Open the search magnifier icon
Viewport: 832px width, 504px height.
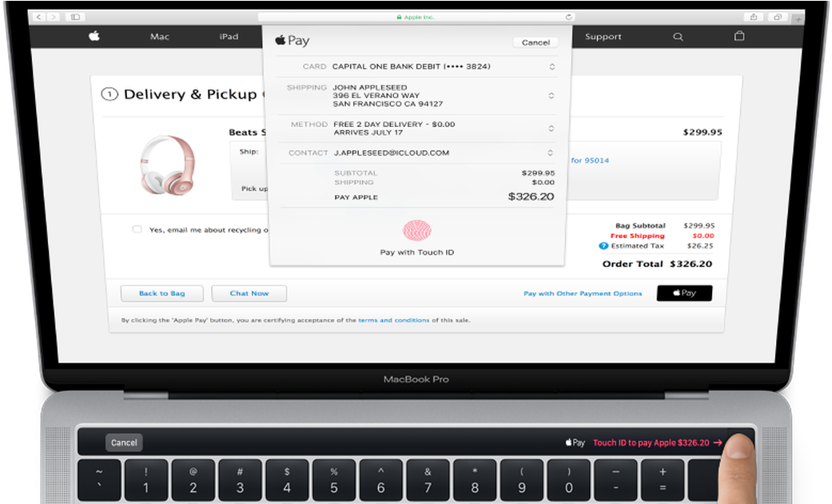click(x=678, y=37)
